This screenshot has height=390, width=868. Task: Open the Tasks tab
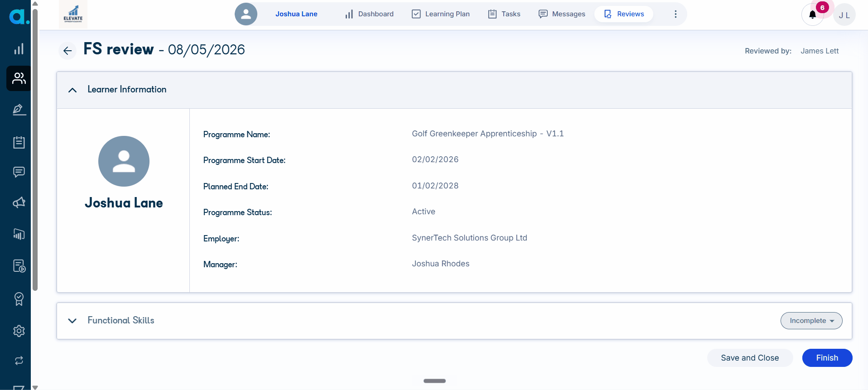coord(504,14)
